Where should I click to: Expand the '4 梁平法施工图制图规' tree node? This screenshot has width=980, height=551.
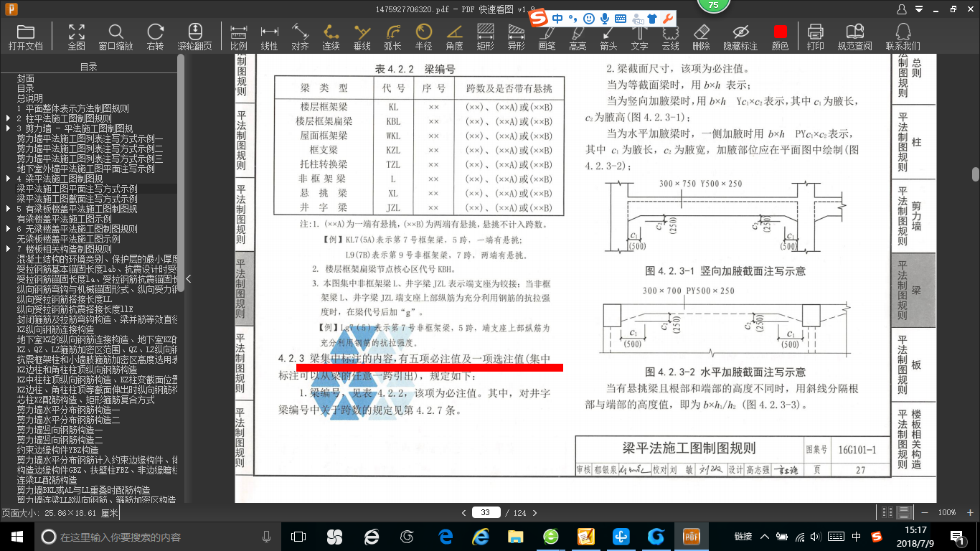tap(8, 179)
